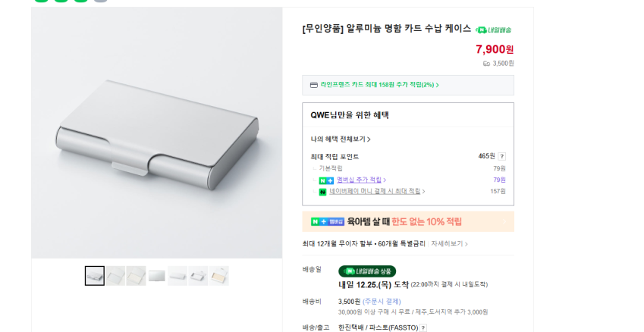644x332 pixels.
Task: Select the second product thumbnail
Action: [x=115, y=276]
